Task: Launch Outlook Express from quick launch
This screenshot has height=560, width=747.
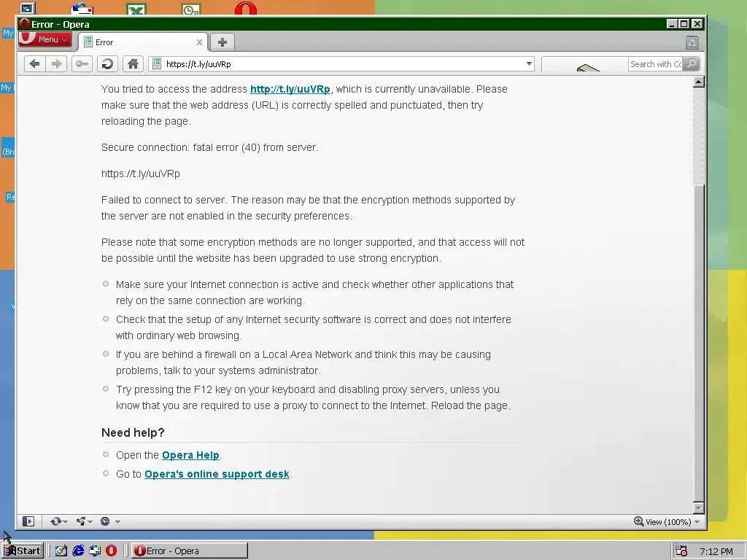Action: click(x=95, y=551)
